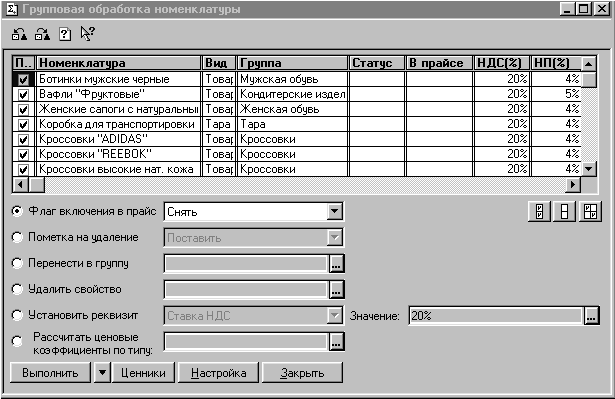Viewport: 615px width, 399px height.
Task: Click table scroll up arrow
Action: [x=588, y=64]
